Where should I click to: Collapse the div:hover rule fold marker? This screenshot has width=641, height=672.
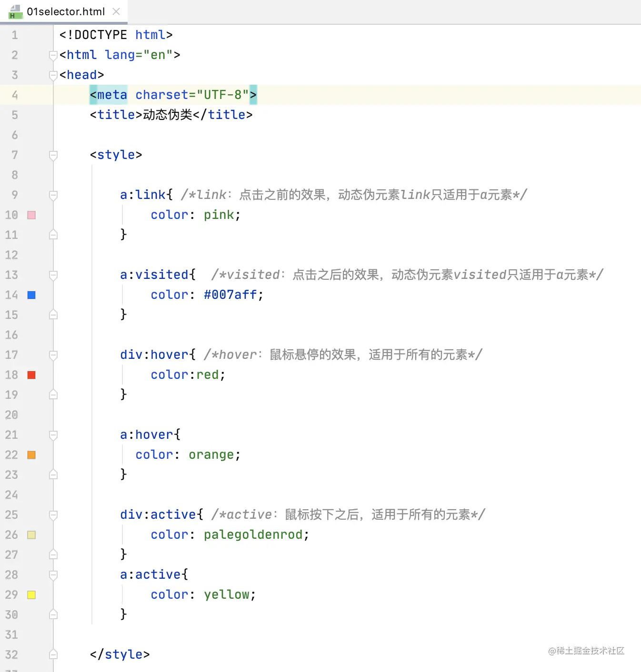53,355
